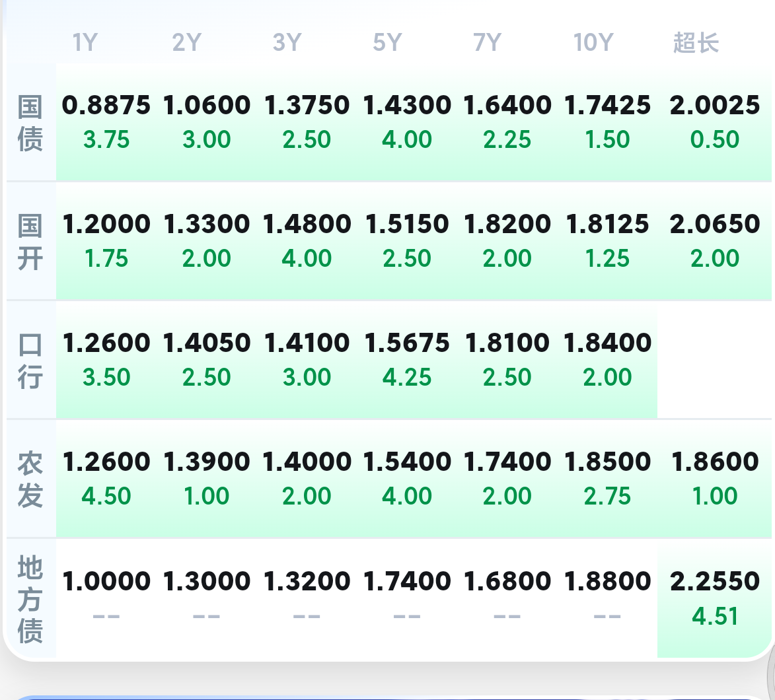
Task: Select the 地方债 row label
Action: [30, 599]
